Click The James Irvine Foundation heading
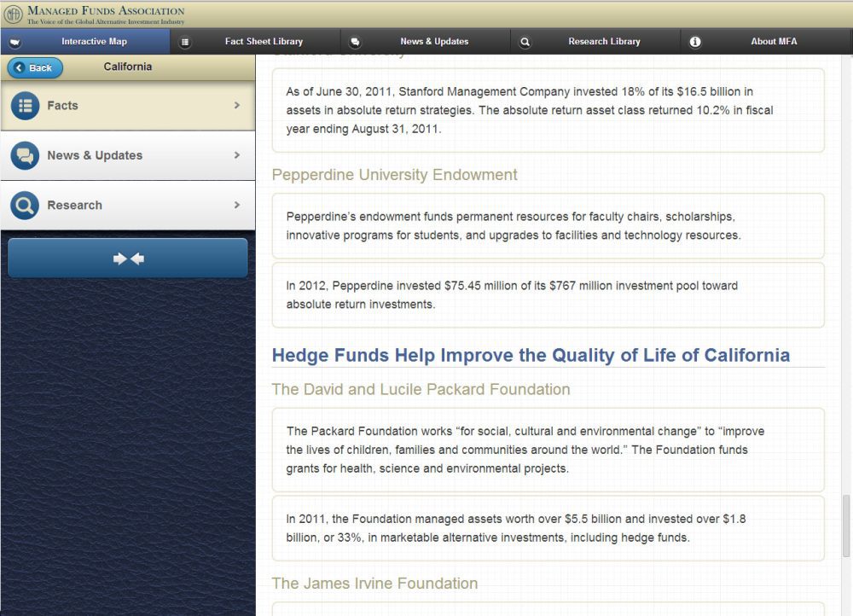Viewport: 853px width, 616px height. click(x=374, y=584)
